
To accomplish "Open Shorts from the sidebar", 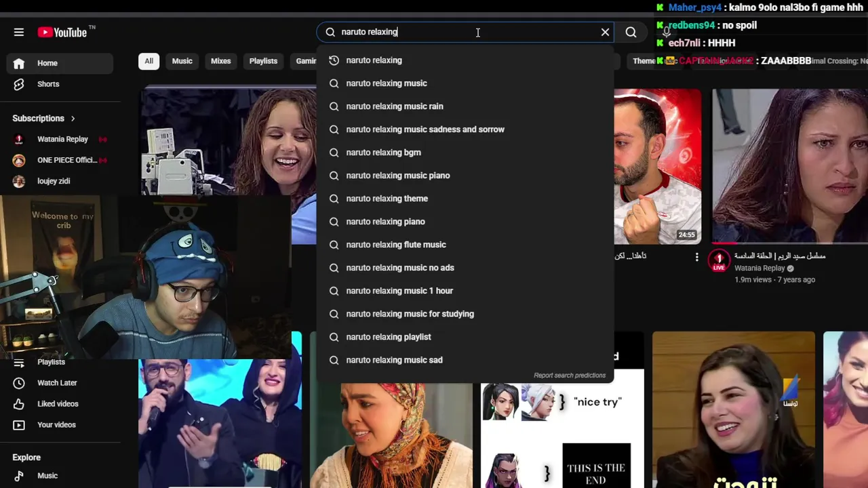I will (61, 84).
